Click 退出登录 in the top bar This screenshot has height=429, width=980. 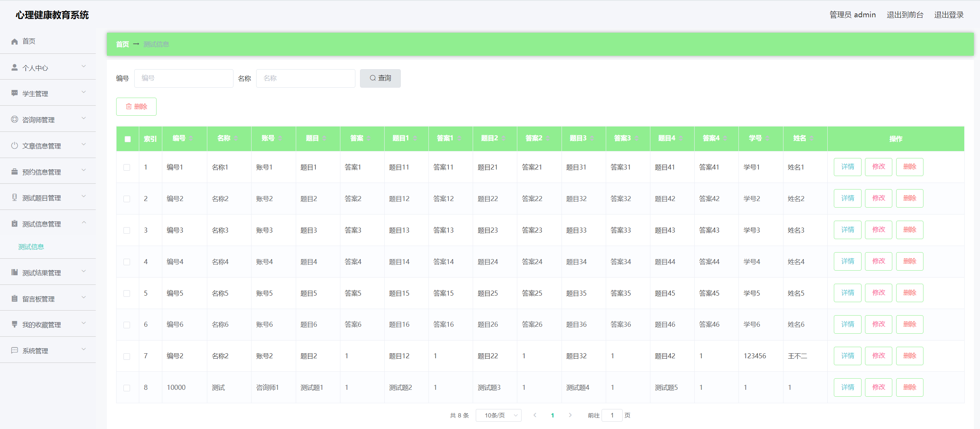[948, 15]
